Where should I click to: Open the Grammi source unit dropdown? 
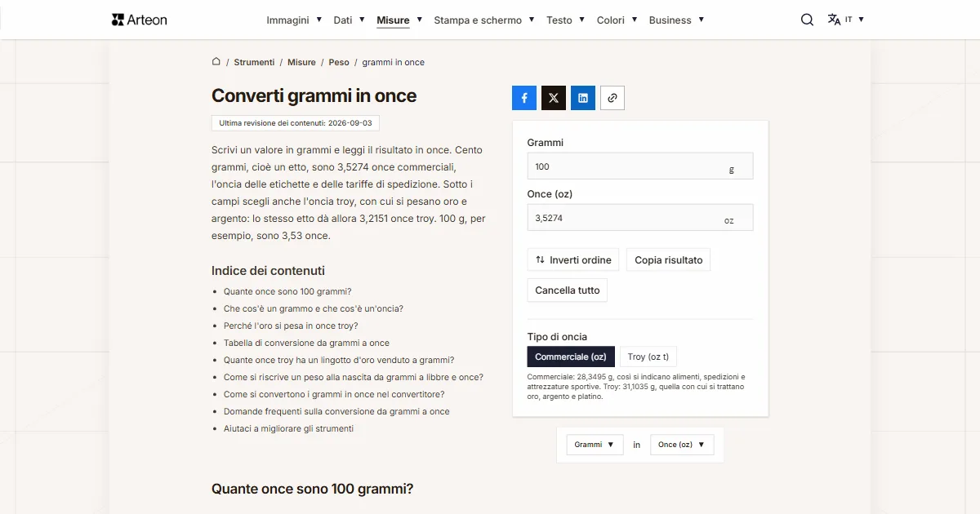click(595, 445)
